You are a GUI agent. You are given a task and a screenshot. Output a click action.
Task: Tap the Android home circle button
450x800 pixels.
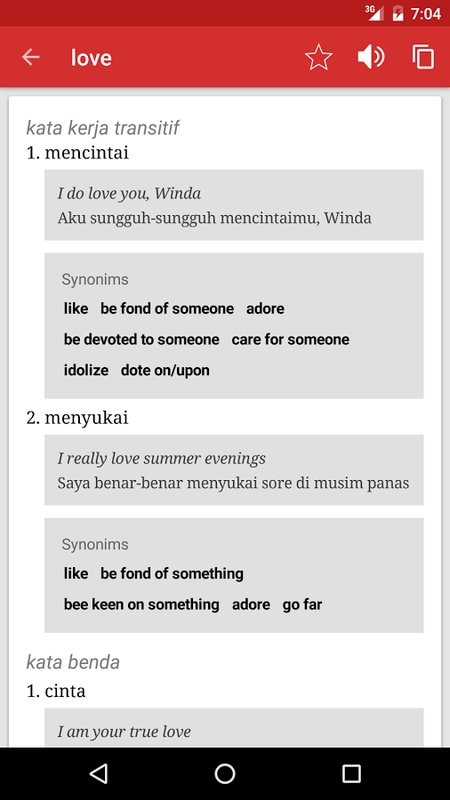pyautogui.click(x=225, y=773)
